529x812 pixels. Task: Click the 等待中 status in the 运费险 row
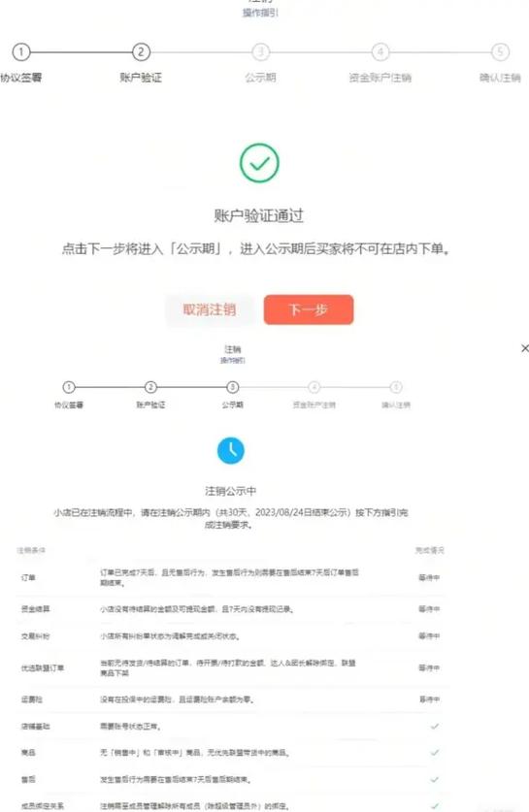(430, 699)
